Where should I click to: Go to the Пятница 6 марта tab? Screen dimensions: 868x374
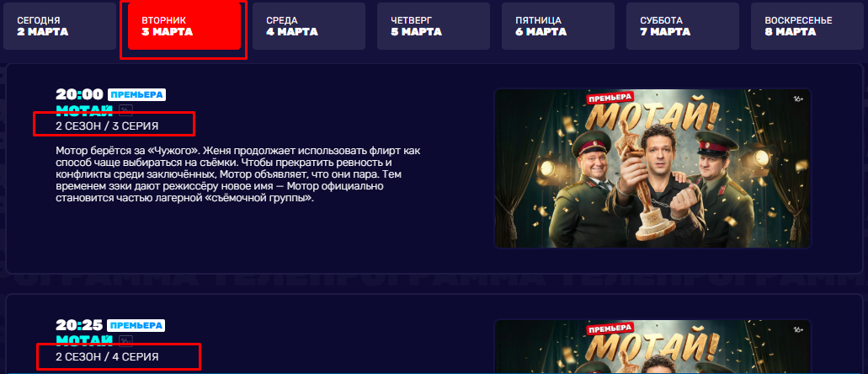(558, 26)
